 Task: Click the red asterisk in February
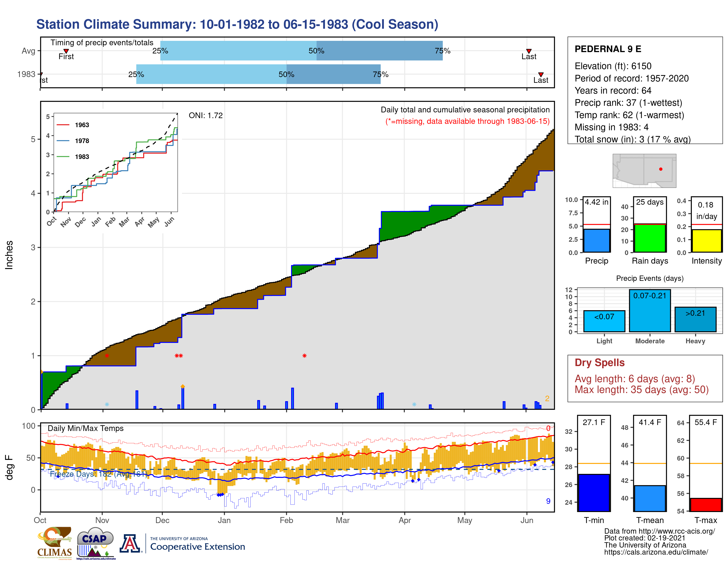304,356
